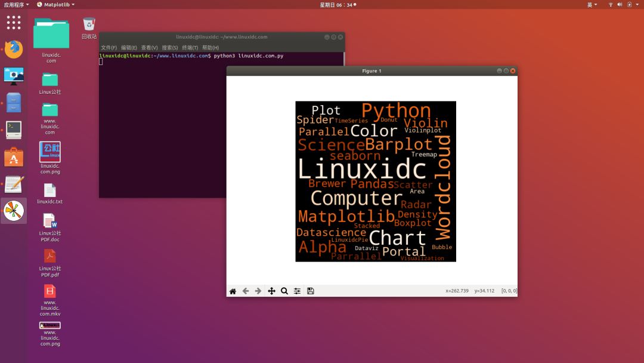This screenshot has height=363, width=644.
Task: Select the www.linuxidc.com.png thumbnail file
Action: coord(49,334)
